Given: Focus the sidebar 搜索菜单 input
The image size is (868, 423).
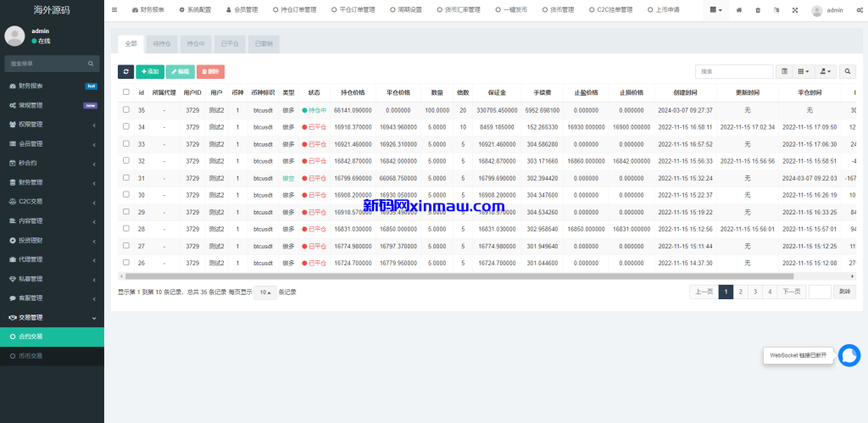Looking at the screenshot, I should coord(46,64).
